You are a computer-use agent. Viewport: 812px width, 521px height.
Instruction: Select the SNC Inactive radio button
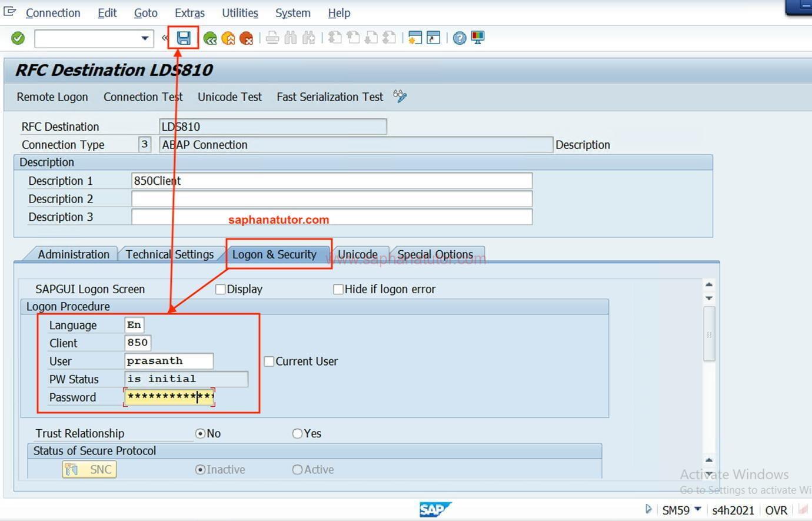[201, 470]
